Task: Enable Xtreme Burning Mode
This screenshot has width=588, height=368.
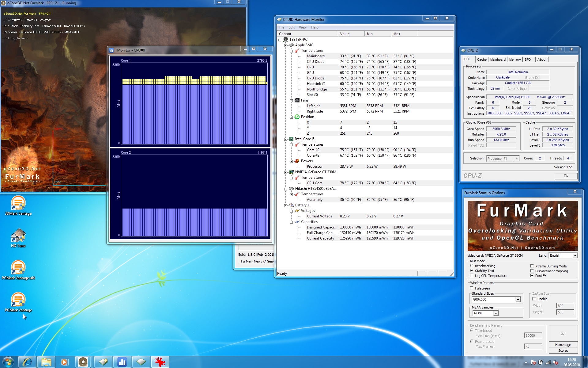Action: pyautogui.click(x=532, y=266)
